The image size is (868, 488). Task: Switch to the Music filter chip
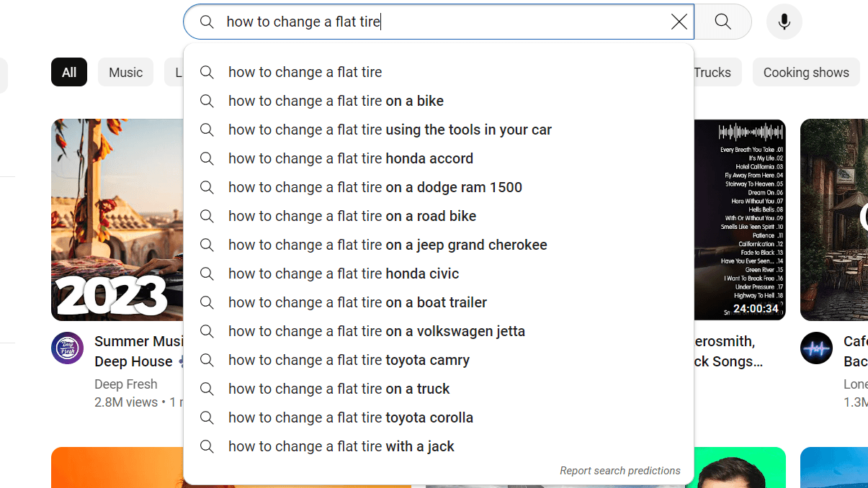click(125, 72)
